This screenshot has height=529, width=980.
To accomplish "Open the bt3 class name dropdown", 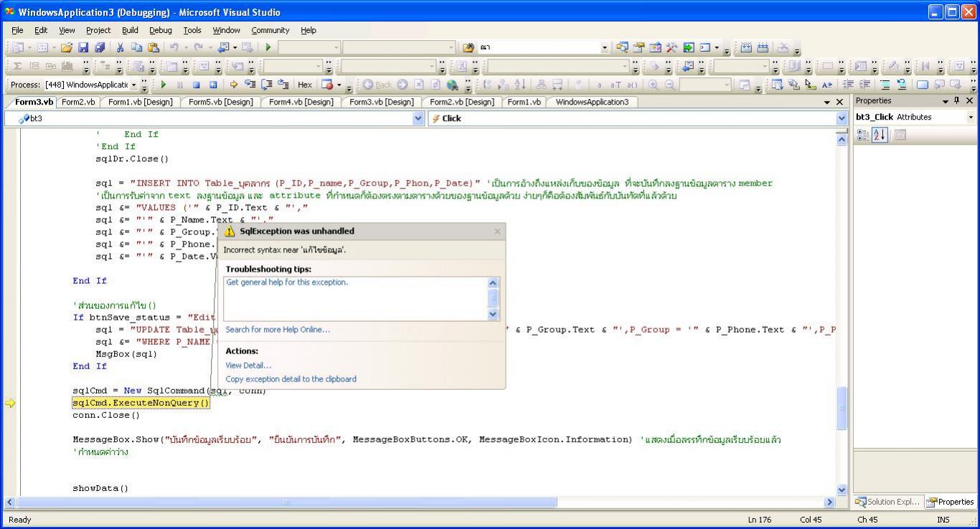I will tap(419, 118).
